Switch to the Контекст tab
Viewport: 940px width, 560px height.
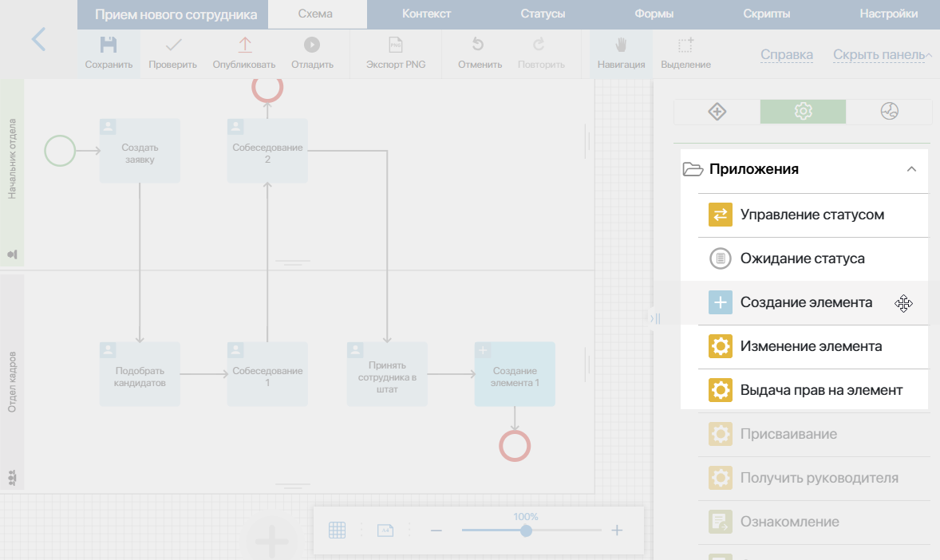[x=426, y=14]
